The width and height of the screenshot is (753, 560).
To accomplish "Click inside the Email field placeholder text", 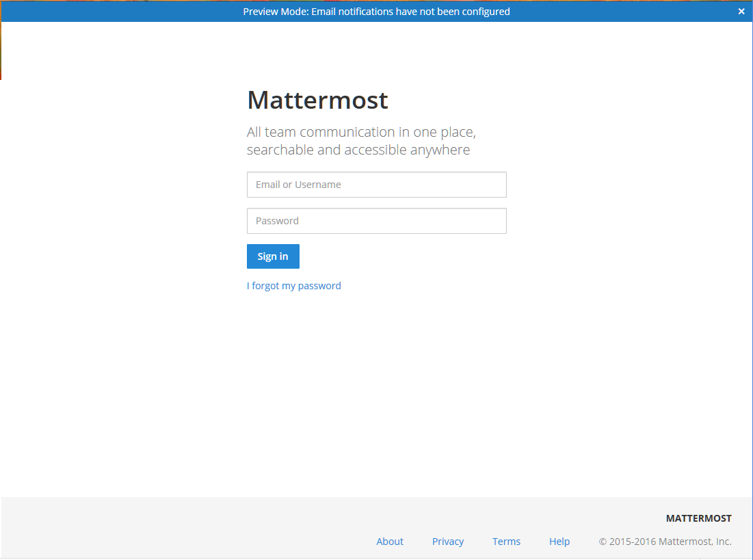I will [298, 185].
